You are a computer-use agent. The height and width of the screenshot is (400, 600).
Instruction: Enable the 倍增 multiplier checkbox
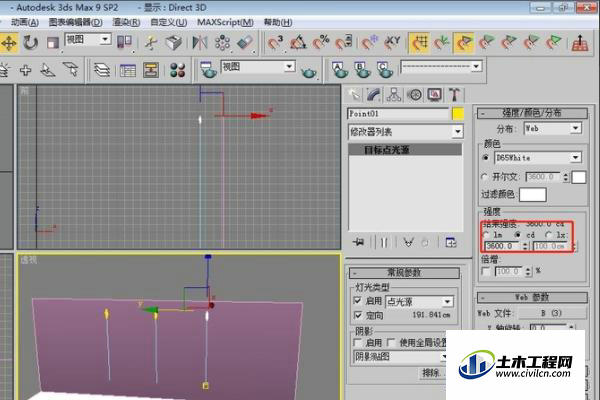click(x=486, y=271)
